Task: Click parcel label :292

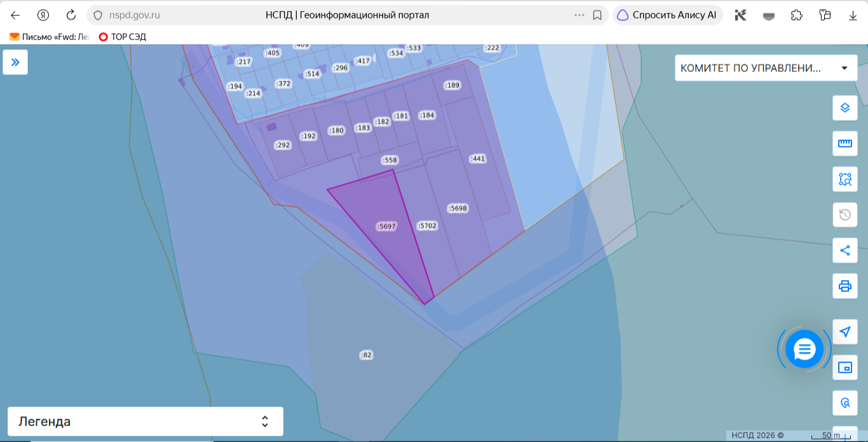Action: pyautogui.click(x=282, y=145)
